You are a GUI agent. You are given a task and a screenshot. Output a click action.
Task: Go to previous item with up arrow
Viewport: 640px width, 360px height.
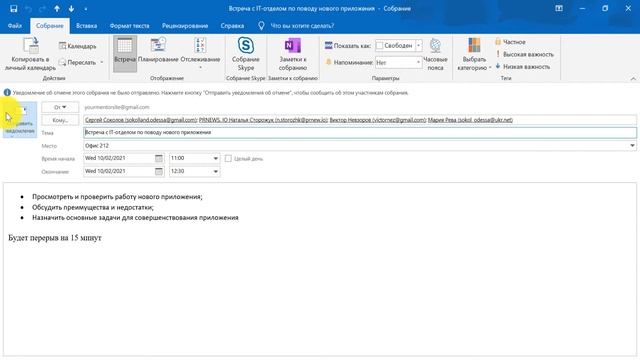coord(57,9)
